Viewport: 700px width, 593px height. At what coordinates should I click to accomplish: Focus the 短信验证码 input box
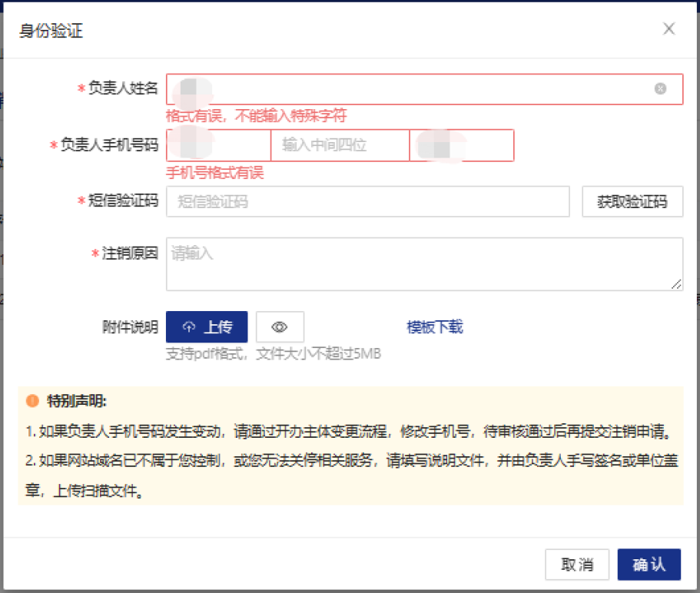click(x=367, y=202)
